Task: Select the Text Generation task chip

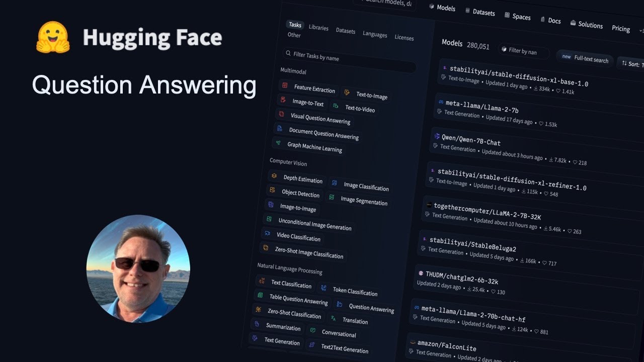Action: pos(276,340)
